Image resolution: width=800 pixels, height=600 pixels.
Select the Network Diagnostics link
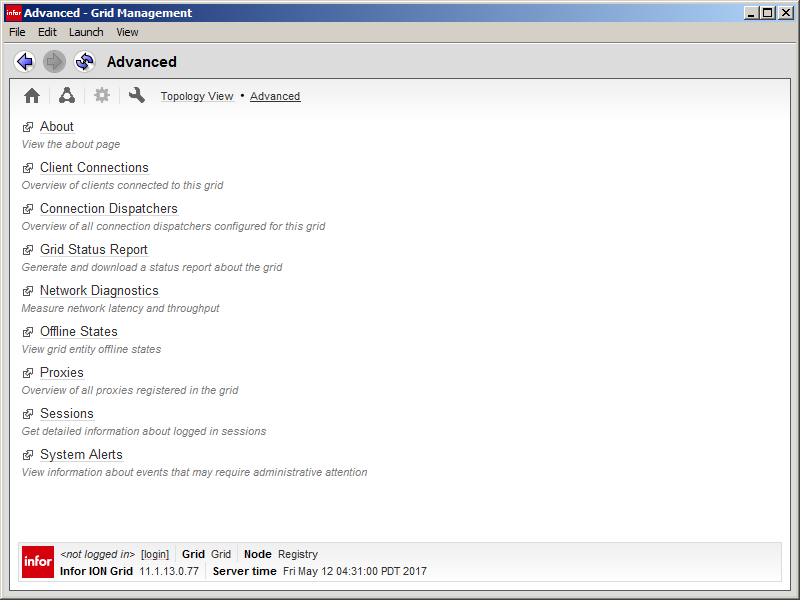pyautogui.click(x=99, y=291)
